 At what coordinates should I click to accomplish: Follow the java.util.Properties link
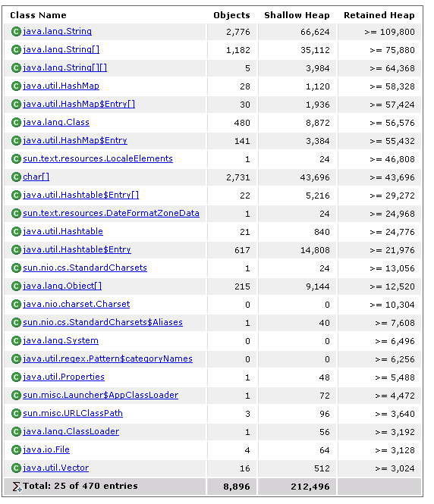[x=64, y=377]
